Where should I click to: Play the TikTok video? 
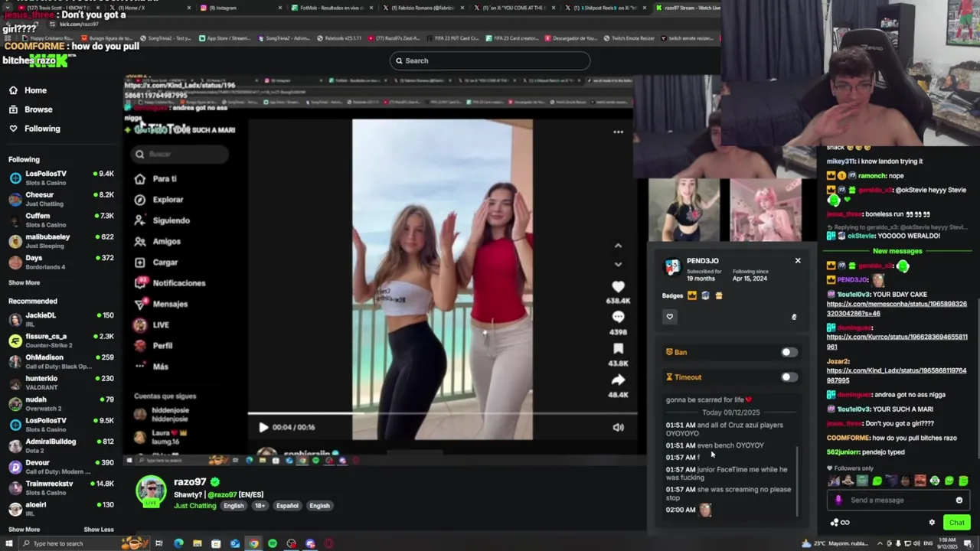click(x=263, y=428)
